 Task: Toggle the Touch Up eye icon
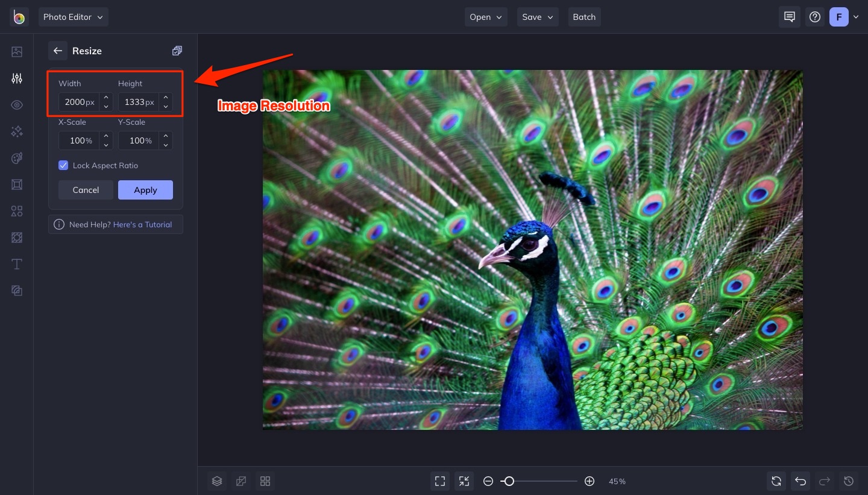pyautogui.click(x=17, y=105)
